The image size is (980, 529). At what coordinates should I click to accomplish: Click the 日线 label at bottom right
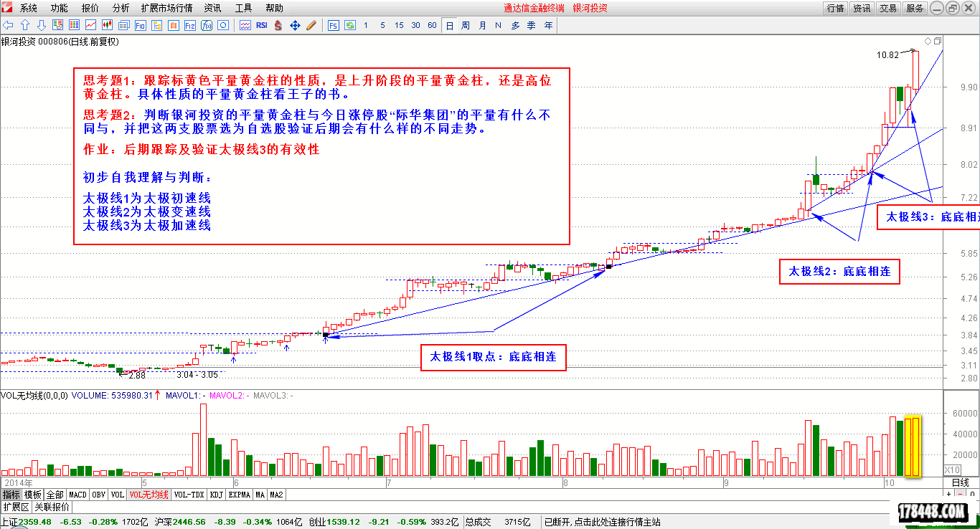pos(960,482)
